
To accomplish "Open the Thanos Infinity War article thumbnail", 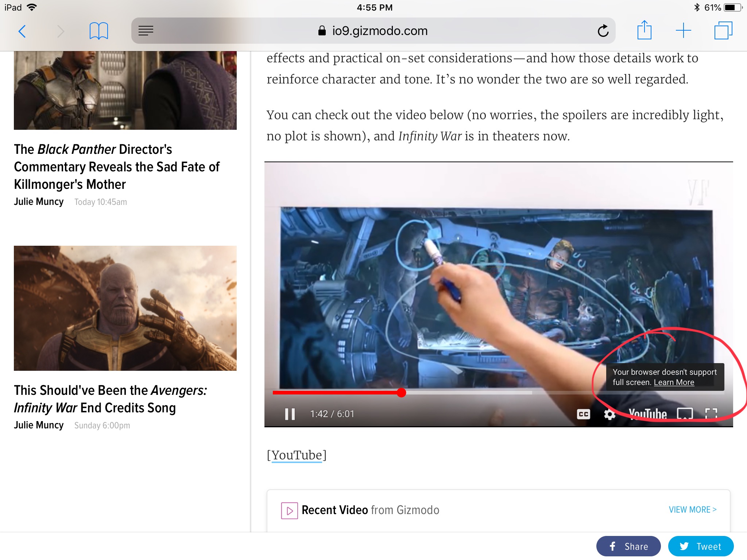I will tap(125, 308).
